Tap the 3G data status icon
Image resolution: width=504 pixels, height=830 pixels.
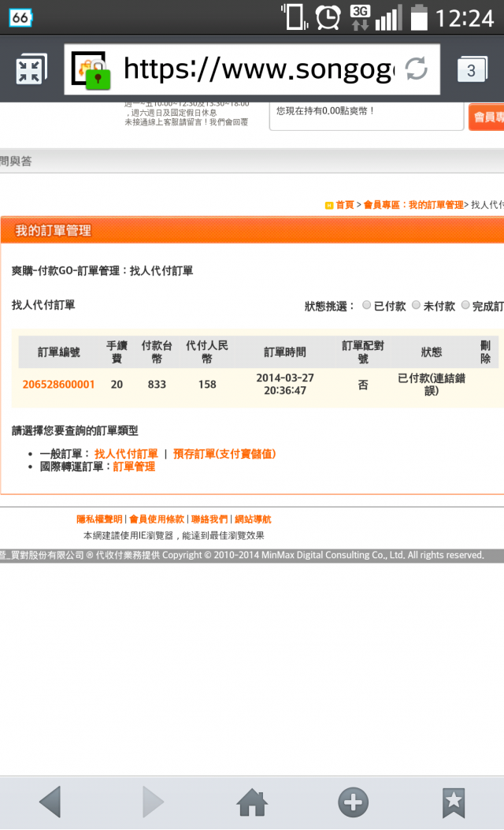tap(360, 17)
